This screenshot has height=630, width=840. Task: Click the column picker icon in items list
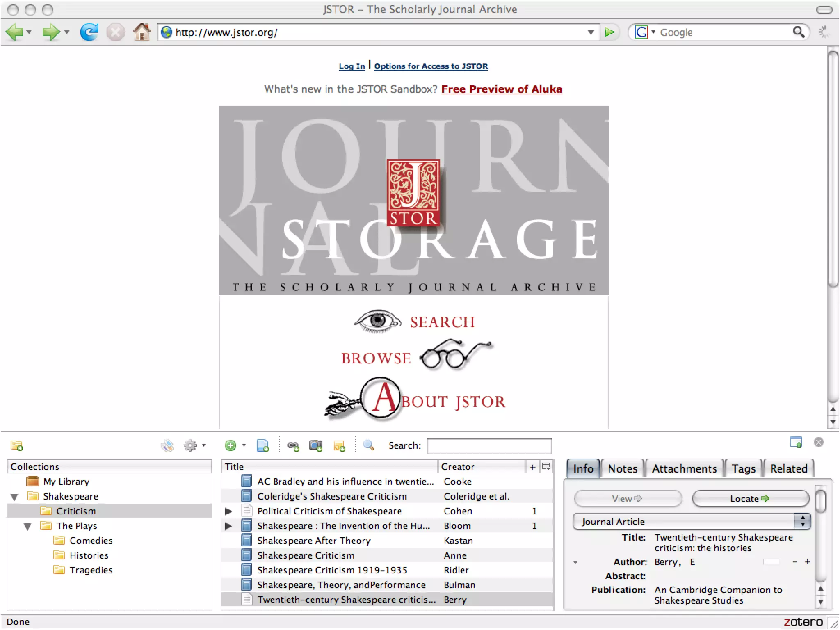tap(546, 466)
